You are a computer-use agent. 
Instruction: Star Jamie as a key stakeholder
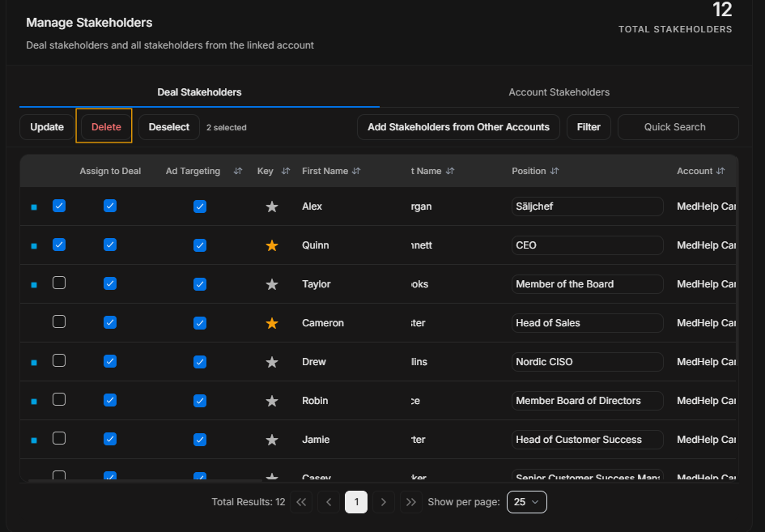[272, 440]
